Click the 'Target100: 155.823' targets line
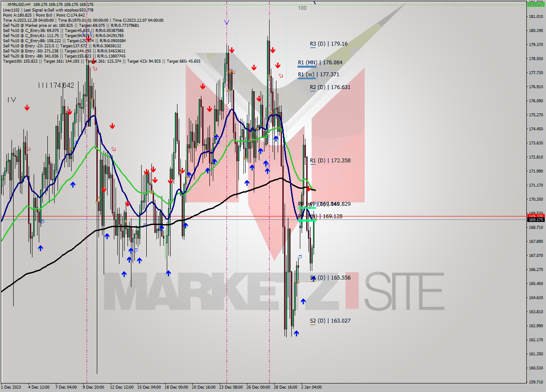 pyautogui.click(x=102, y=61)
